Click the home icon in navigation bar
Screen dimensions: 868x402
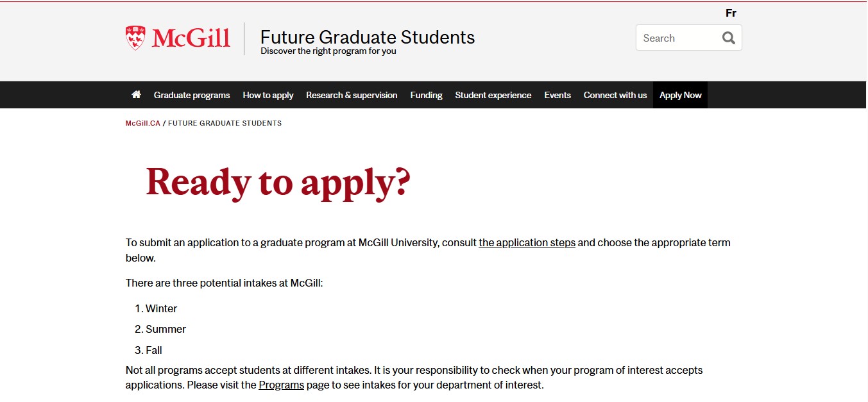pyautogui.click(x=136, y=95)
